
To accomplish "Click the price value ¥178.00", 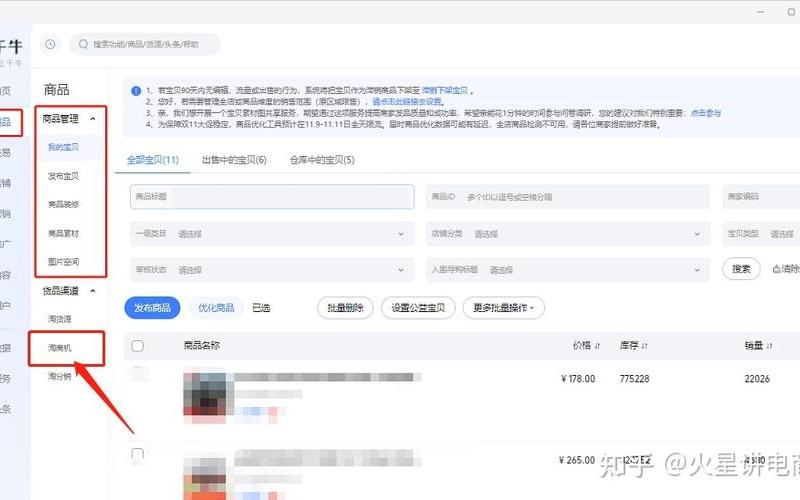I will click(x=578, y=379).
